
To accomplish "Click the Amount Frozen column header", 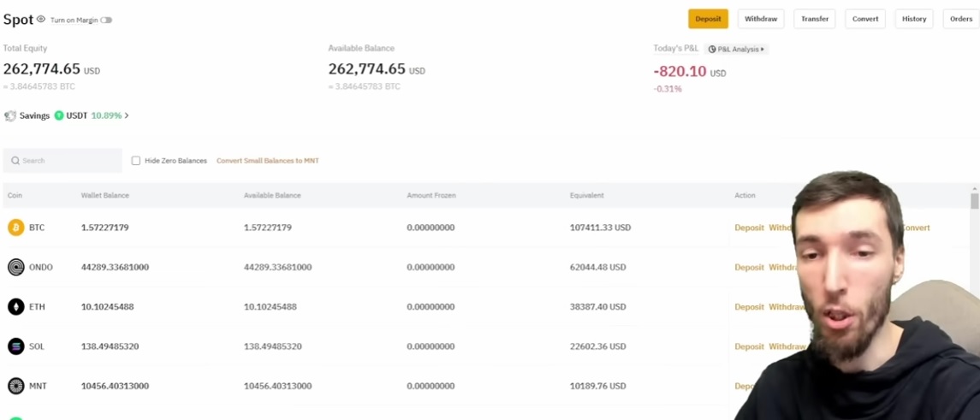I will tap(431, 196).
